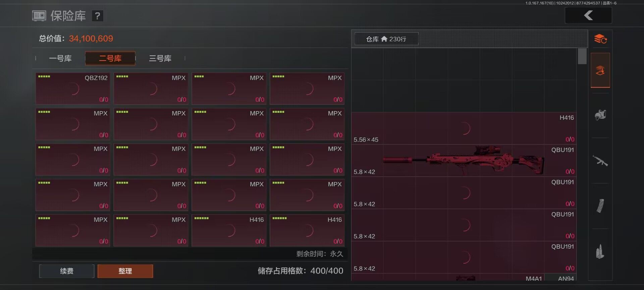Open the 仓库 230行 warehouse tab
Viewport: 644px width, 290px height.
pyautogui.click(x=386, y=39)
